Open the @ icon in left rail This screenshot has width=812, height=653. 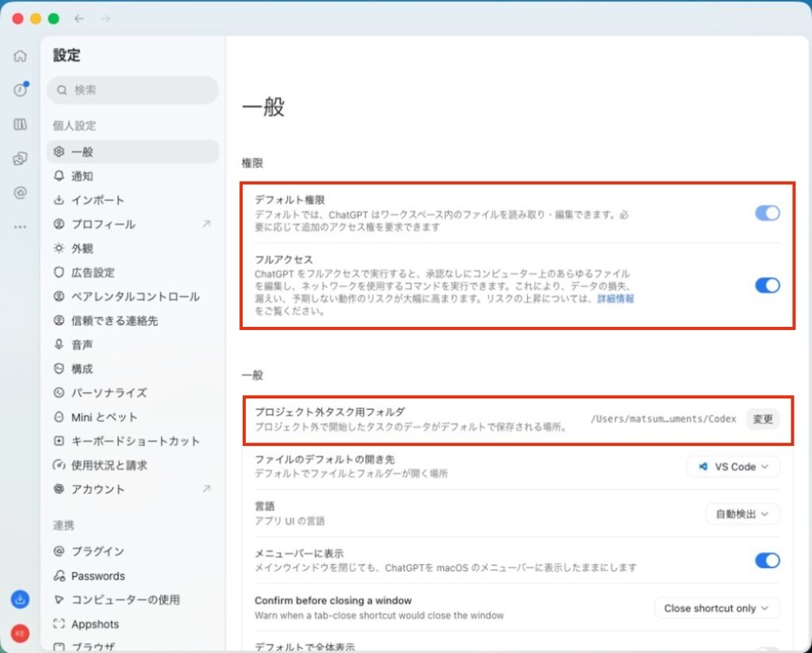pos(20,193)
